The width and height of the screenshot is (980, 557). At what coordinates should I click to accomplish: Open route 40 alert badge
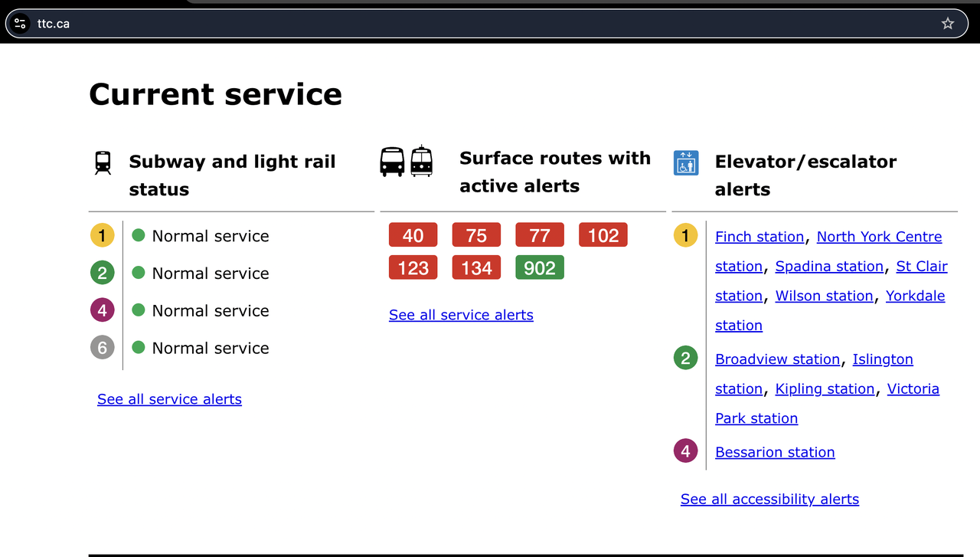tap(413, 235)
